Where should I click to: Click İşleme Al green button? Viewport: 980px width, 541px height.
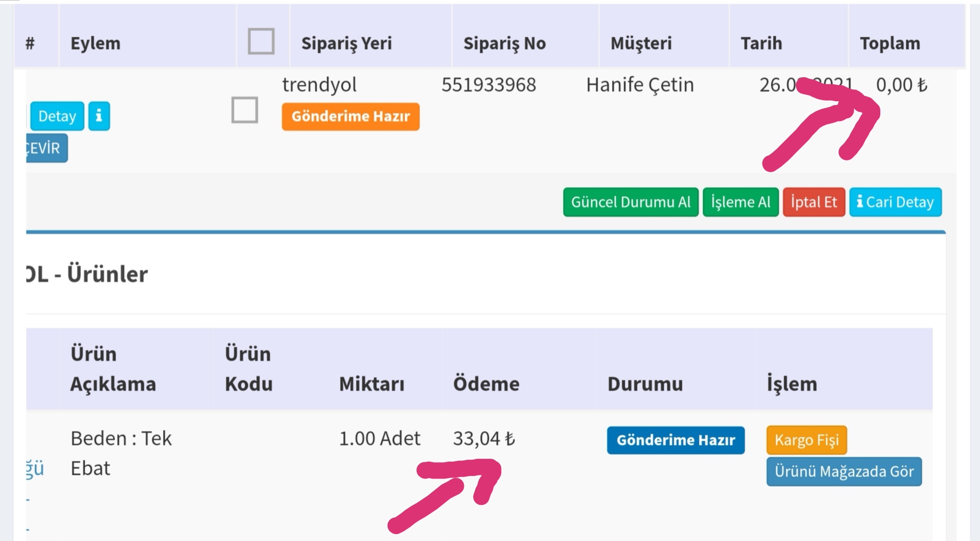click(x=740, y=202)
